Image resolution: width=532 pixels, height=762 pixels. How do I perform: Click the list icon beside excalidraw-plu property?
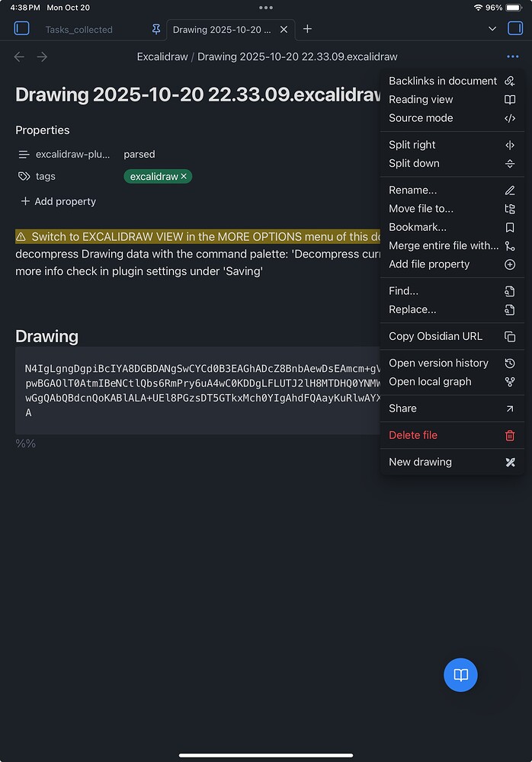(x=25, y=155)
